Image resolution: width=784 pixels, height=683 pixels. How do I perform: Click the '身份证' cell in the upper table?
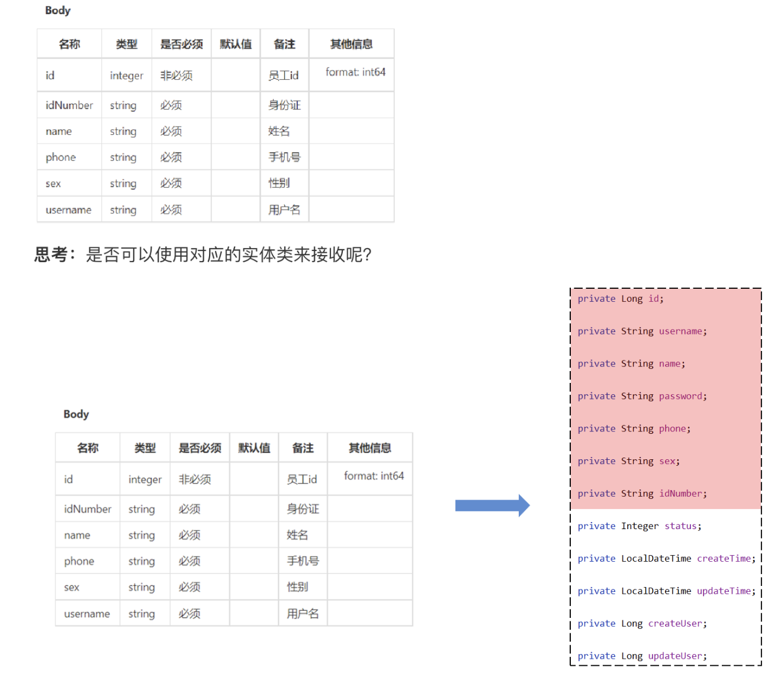(x=285, y=105)
